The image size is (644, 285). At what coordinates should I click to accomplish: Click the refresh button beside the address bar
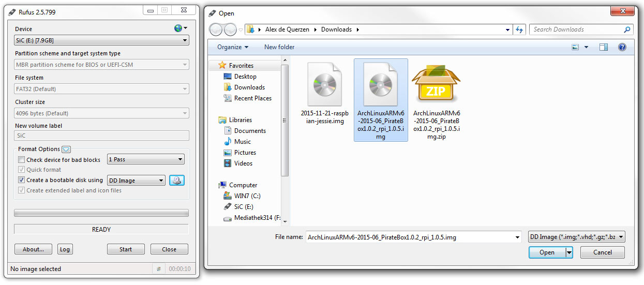(x=520, y=29)
